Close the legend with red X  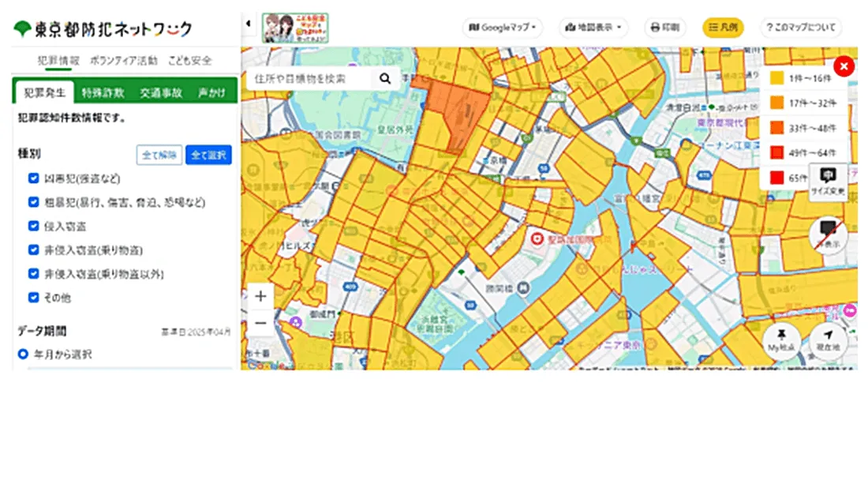pos(844,66)
